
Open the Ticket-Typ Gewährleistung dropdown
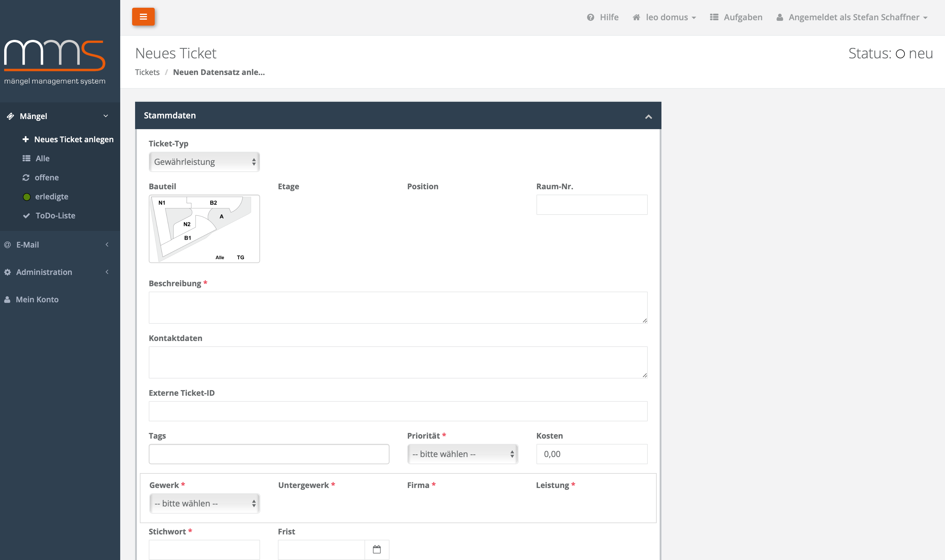tap(204, 162)
